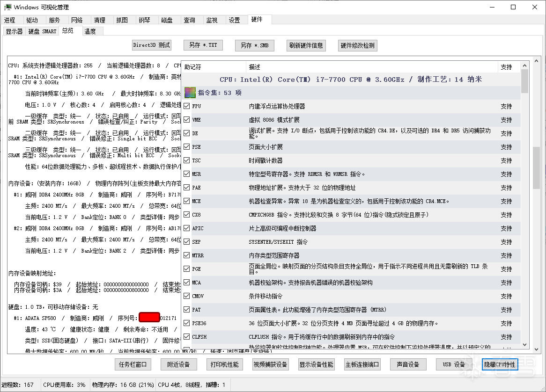Click the app icon in title bar
This screenshot has width=546, height=392.
[7, 7]
